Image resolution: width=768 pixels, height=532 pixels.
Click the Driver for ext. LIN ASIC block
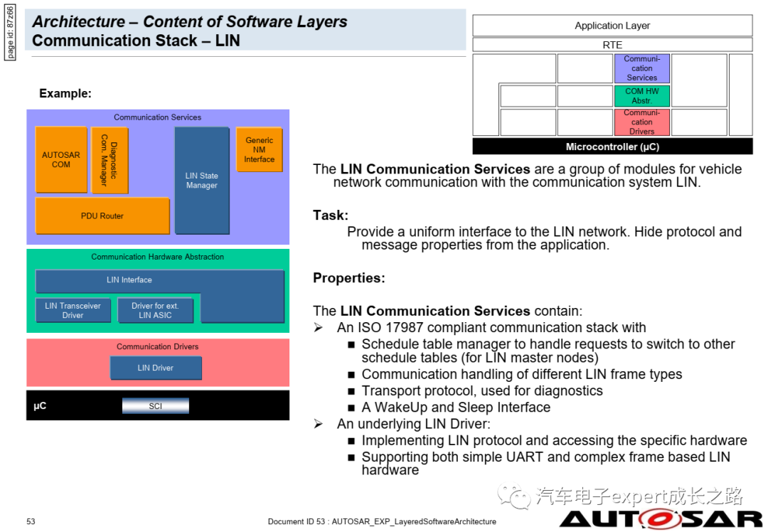tap(155, 310)
